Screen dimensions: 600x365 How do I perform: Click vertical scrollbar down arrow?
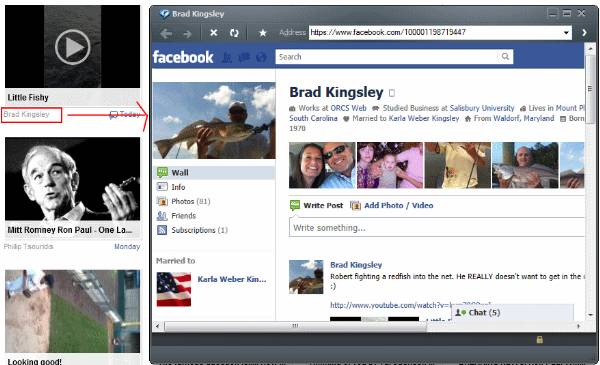tap(590, 315)
